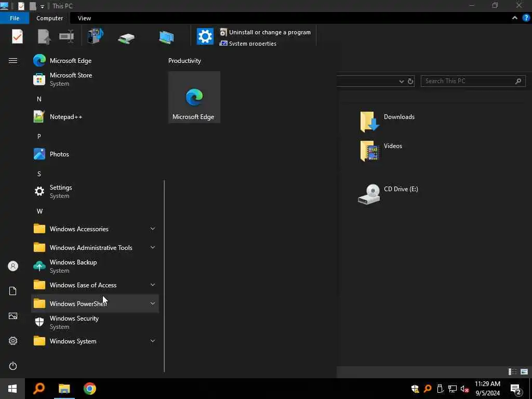The height and width of the screenshot is (399, 532).
Task: Open Windows Security
Action: [95, 322]
